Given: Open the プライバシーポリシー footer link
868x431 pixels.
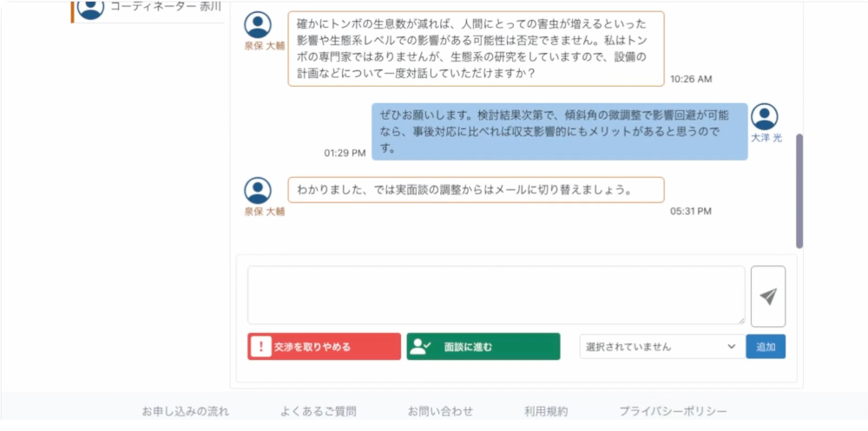Looking at the screenshot, I should (673, 412).
